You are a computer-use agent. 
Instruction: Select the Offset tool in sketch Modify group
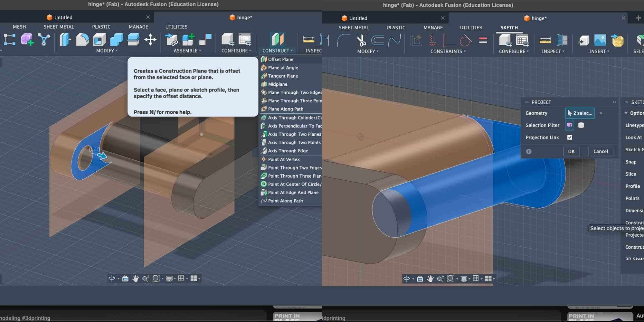coord(378,41)
